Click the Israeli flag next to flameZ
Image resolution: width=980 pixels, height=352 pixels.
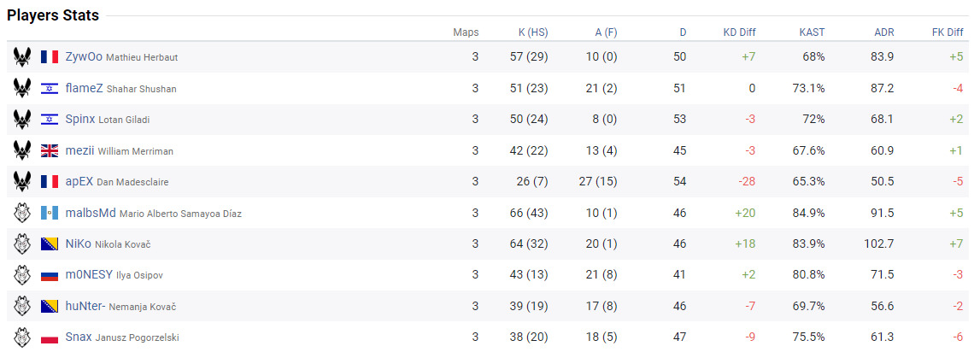click(x=50, y=89)
